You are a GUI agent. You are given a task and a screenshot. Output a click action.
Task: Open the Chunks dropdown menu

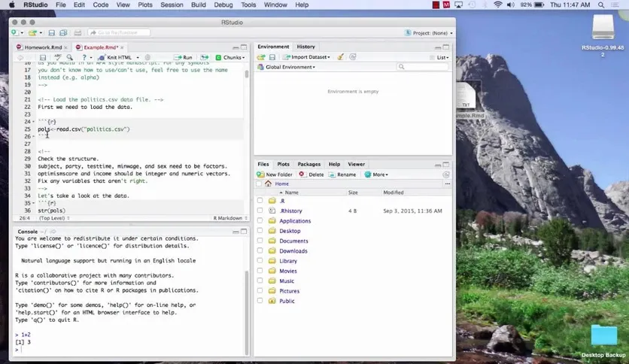[230, 57]
